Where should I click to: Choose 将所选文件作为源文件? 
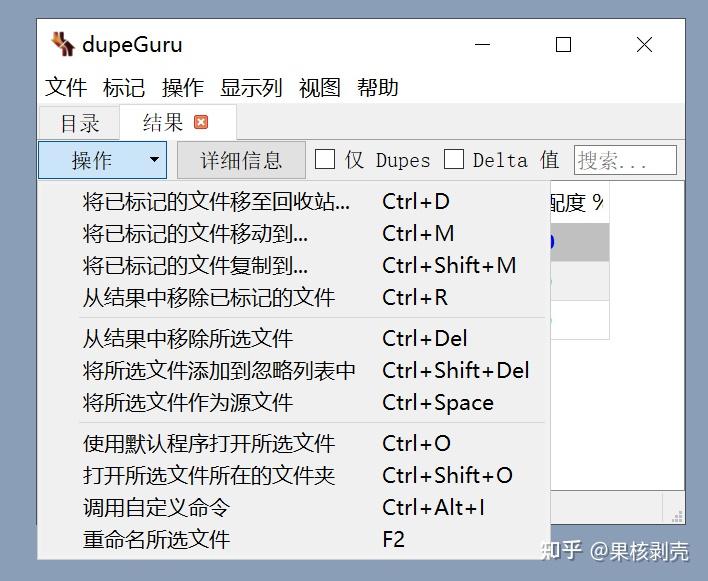[293, 403]
